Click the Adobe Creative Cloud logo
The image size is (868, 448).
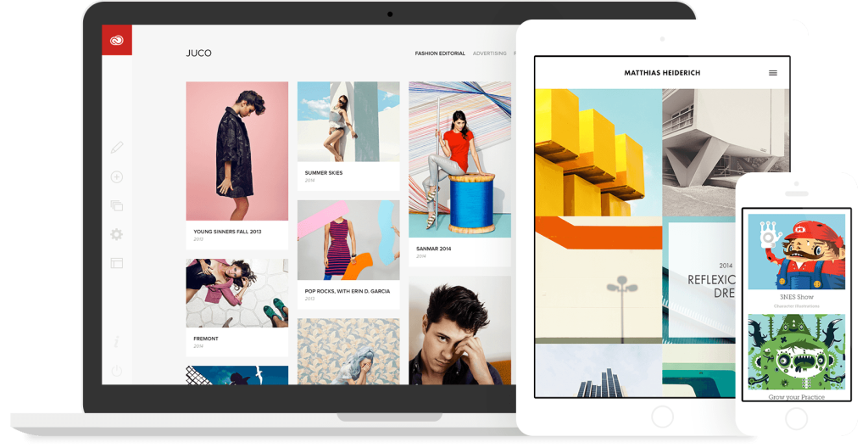(x=117, y=40)
